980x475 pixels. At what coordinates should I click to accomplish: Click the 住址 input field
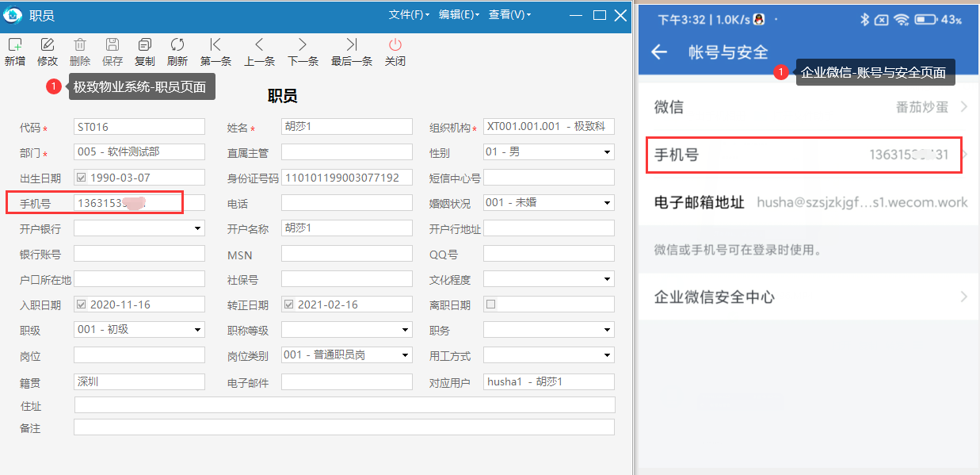(x=345, y=405)
